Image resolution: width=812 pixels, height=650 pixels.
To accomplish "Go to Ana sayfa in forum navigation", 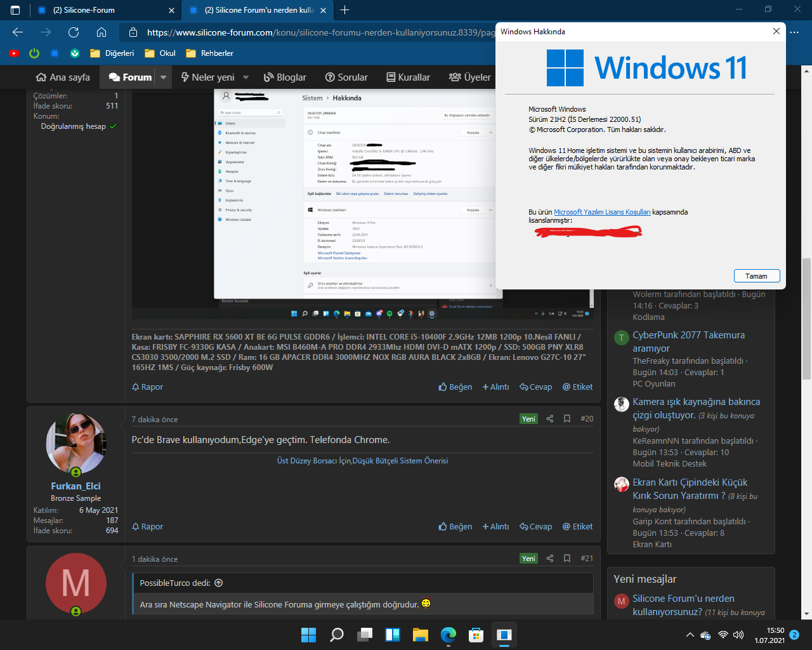I will tap(63, 77).
